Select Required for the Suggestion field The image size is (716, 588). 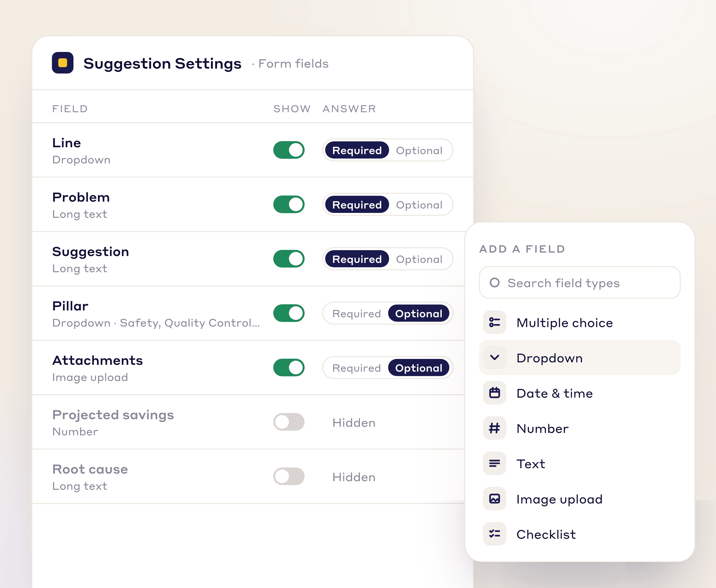[x=357, y=259]
